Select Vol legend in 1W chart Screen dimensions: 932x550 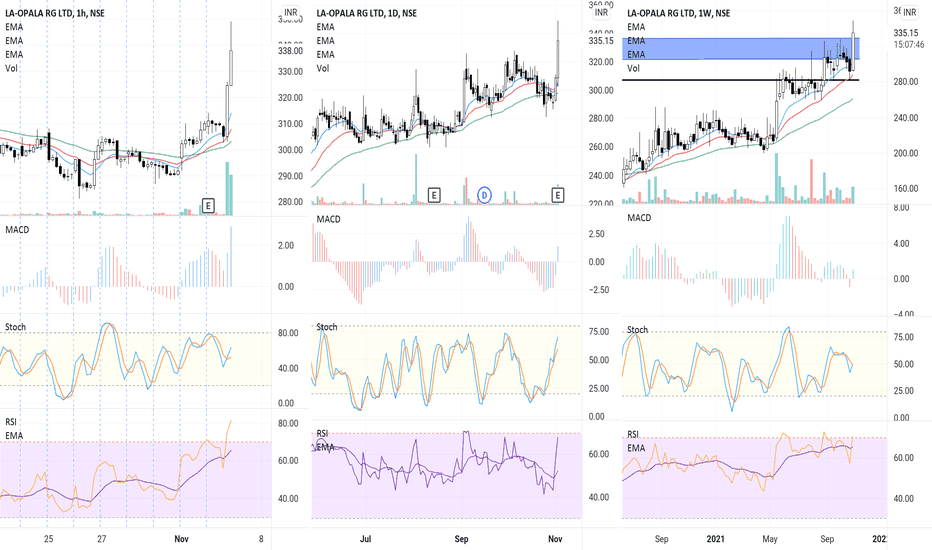634,68
